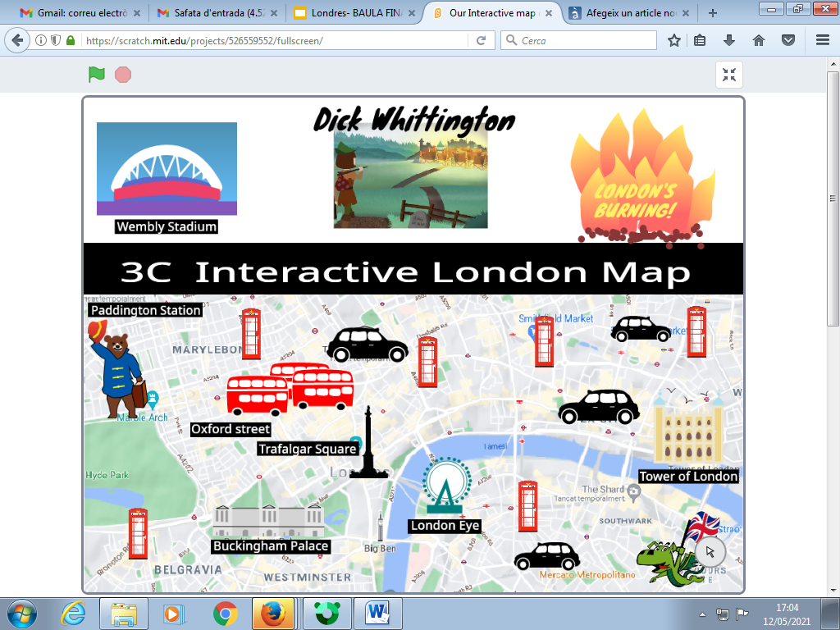This screenshot has height=630, width=840.
Task: Click the Wembley Stadium picture
Action: [x=167, y=168]
